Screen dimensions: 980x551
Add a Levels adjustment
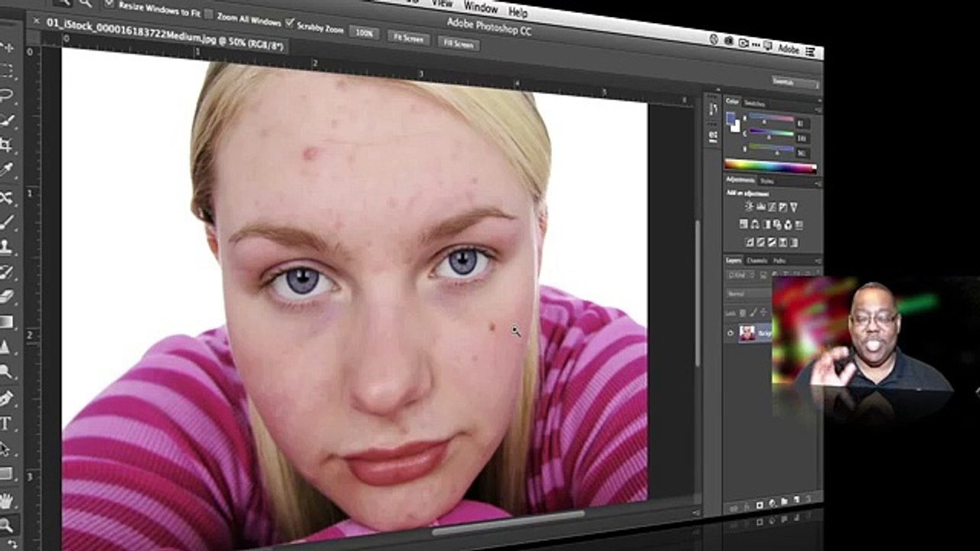pyautogui.click(x=761, y=207)
